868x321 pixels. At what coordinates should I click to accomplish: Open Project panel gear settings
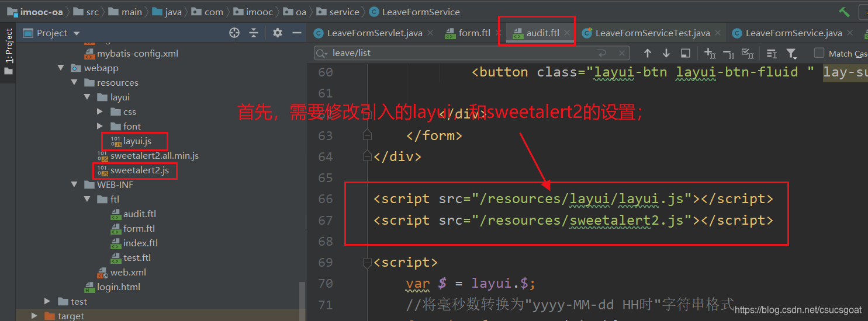click(278, 33)
